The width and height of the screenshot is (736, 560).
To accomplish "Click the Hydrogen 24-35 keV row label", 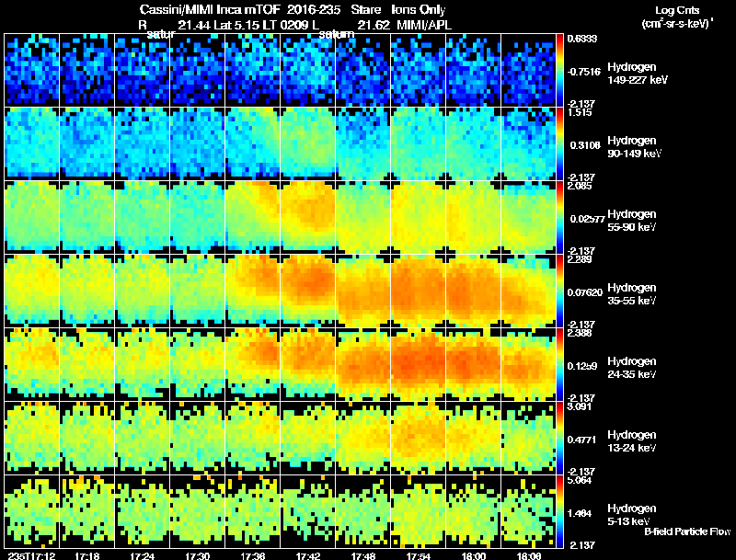I will pos(632,368).
